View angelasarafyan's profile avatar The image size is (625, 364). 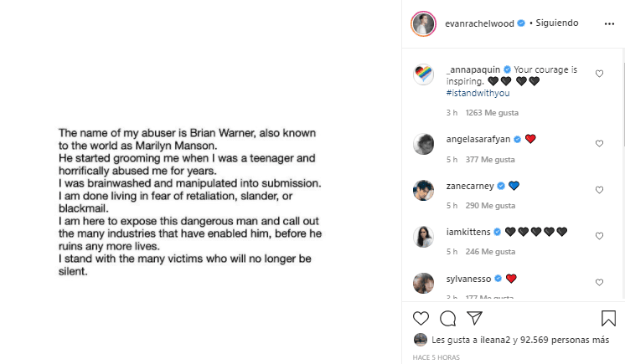coord(423,144)
